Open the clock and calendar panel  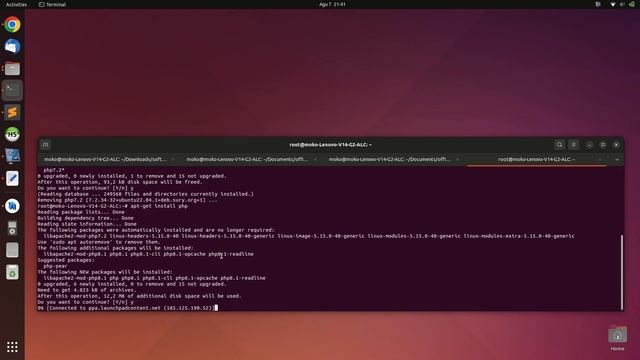332,4
